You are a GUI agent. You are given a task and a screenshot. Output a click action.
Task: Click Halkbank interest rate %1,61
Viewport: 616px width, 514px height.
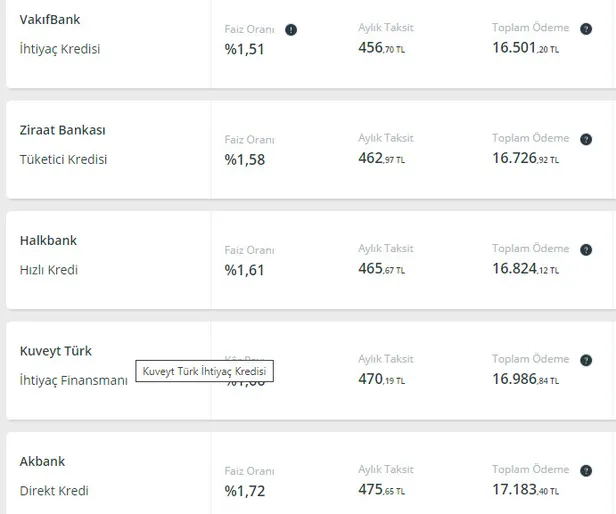(x=244, y=269)
